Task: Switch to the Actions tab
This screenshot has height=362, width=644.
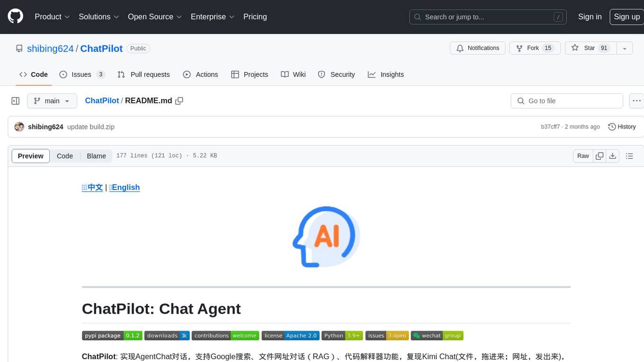Action: tap(200, 74)
